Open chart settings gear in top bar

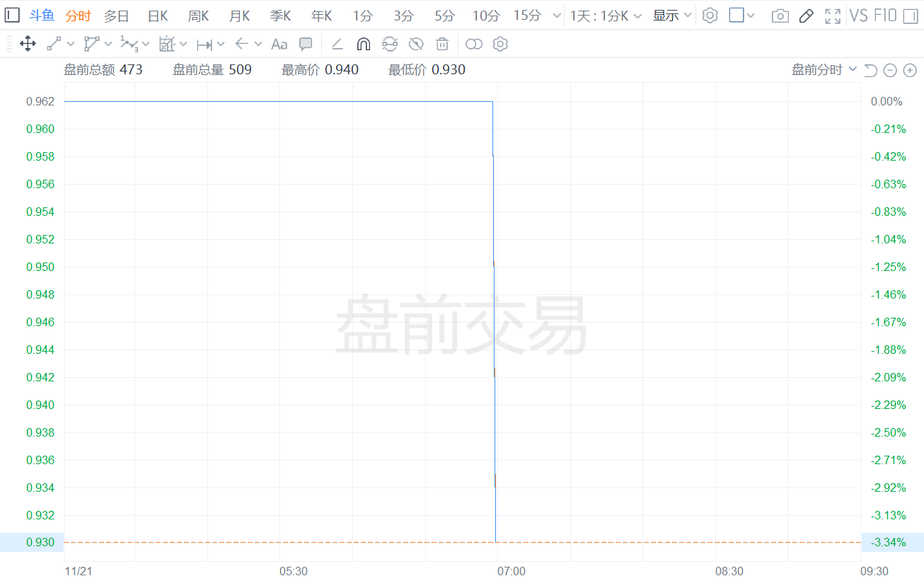710,16
